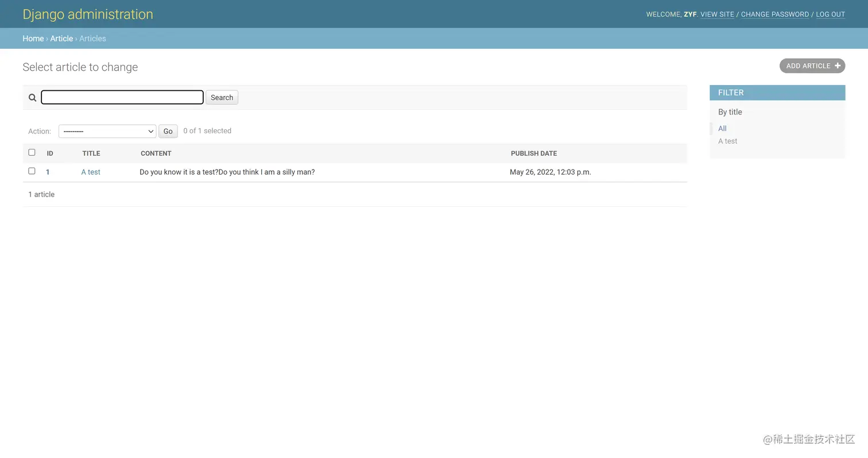Toggle the select-all articles checkbox
The width and height of the screenshot is (868, 458).
(x=32, y=152)
